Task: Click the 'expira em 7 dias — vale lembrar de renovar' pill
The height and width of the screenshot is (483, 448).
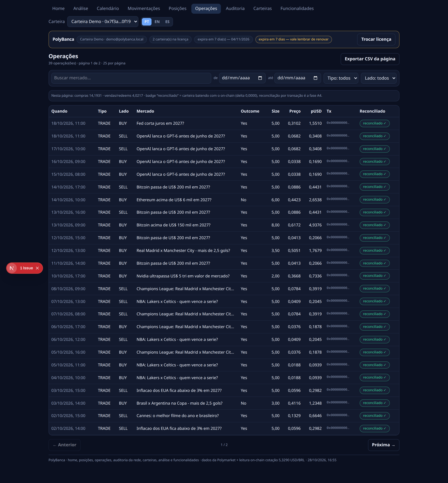Action: click(x=293, y=39)
